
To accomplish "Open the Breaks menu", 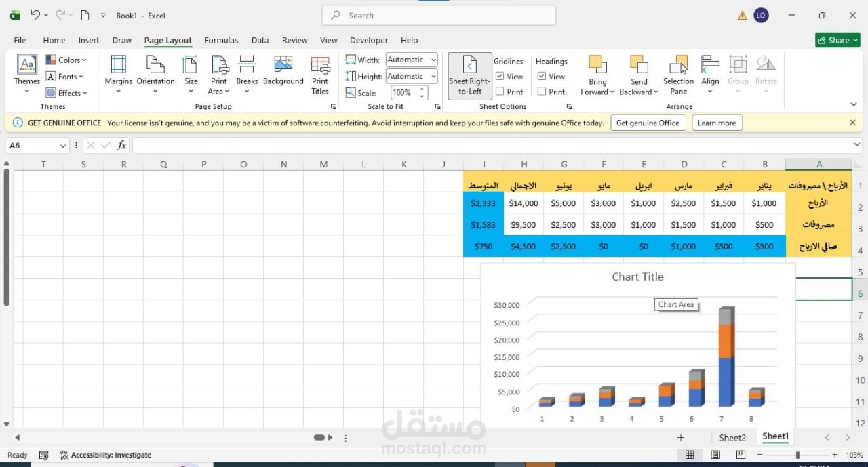I will tap(247, 75).
